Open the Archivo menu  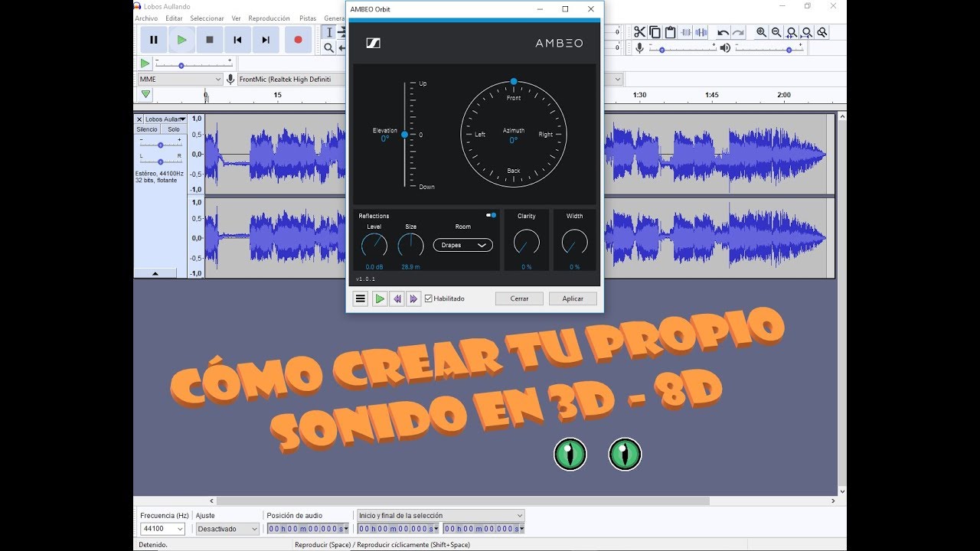coord(146,18)
